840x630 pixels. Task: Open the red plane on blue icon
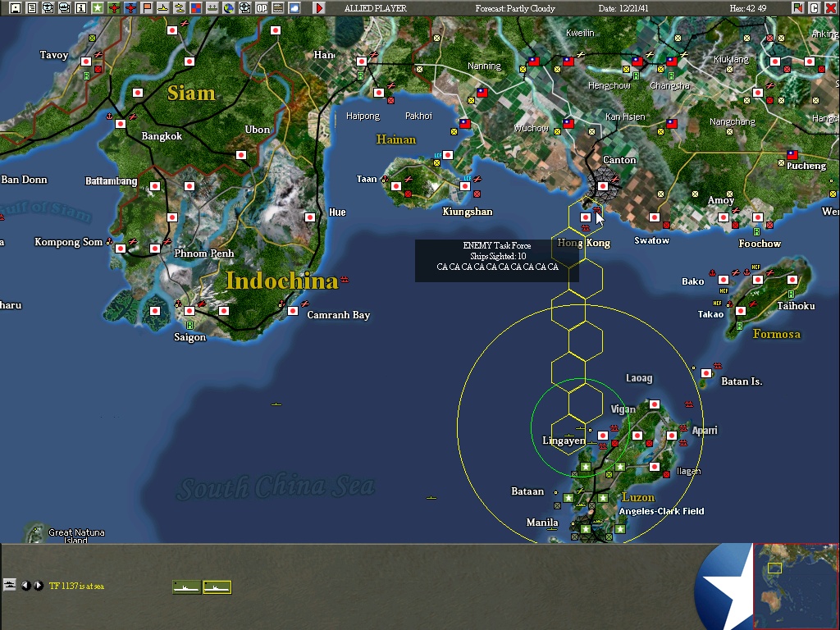(130, 8)
